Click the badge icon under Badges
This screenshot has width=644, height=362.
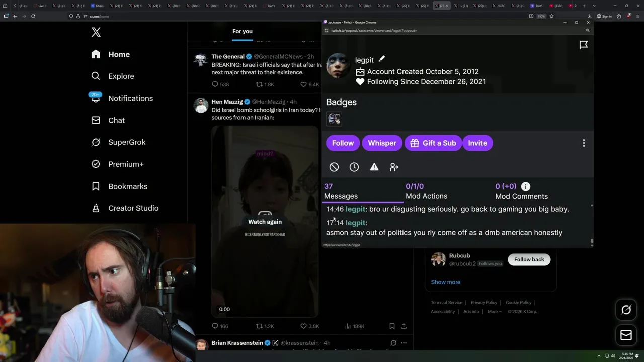pos(334,119)
